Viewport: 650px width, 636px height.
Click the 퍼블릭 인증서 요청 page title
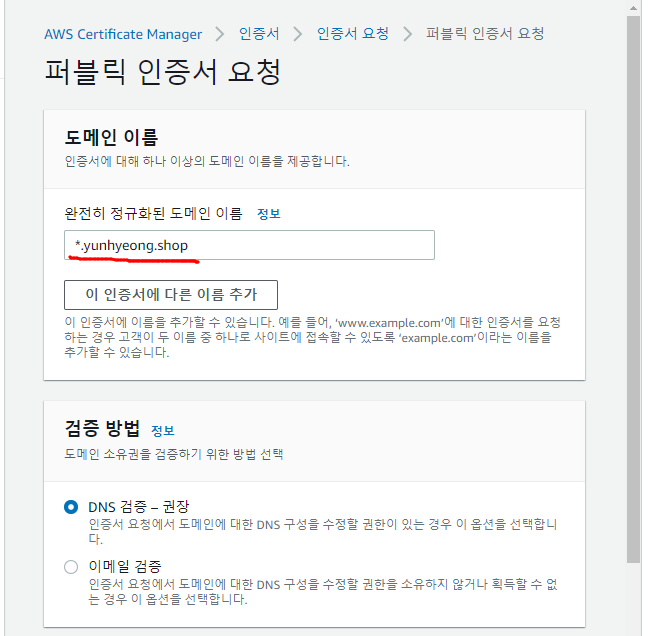pos(163,72)
